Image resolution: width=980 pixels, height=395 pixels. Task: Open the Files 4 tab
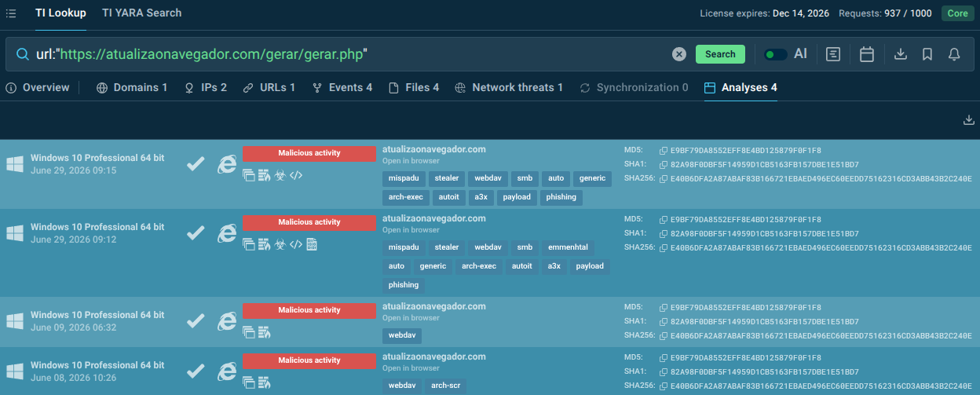413,88
